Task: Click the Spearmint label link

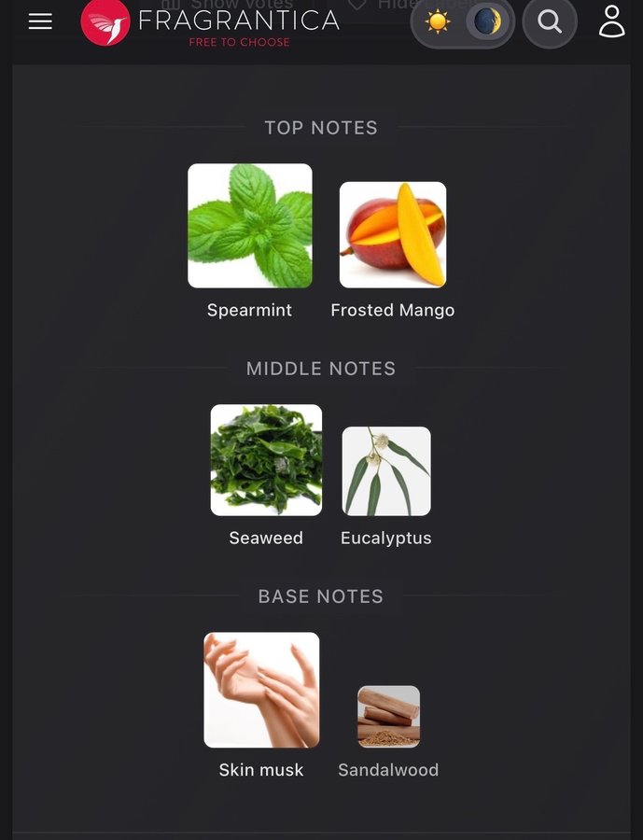Action: [x=250, y=310]
